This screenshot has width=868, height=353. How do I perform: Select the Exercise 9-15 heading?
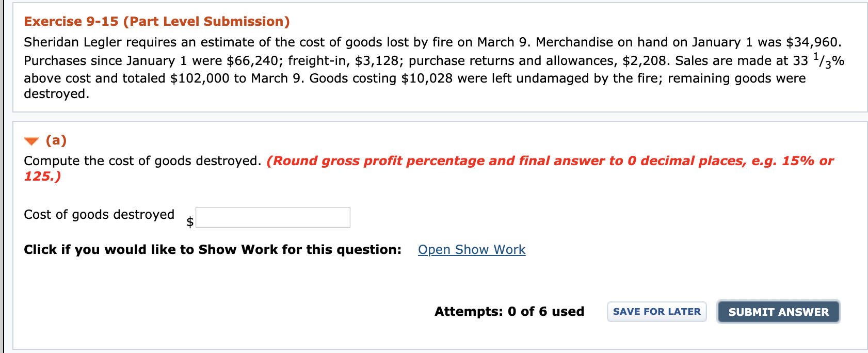click(155, 22)
